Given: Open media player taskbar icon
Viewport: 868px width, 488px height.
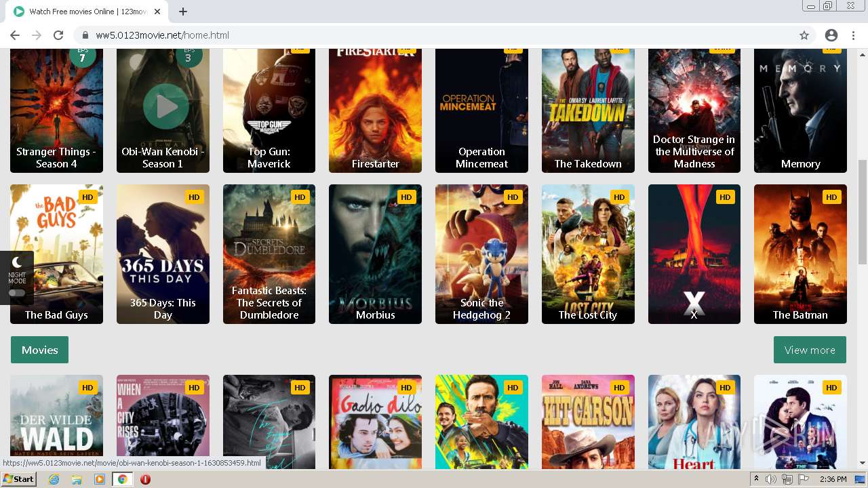Looking at the screenshot, I should click(100, 479).
